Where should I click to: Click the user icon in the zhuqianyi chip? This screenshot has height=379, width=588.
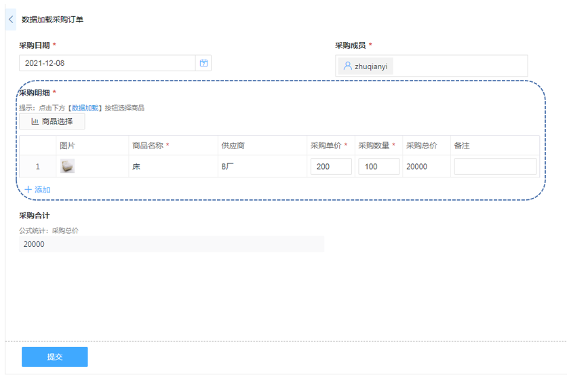pyautogui.click(x=347, y=66)
